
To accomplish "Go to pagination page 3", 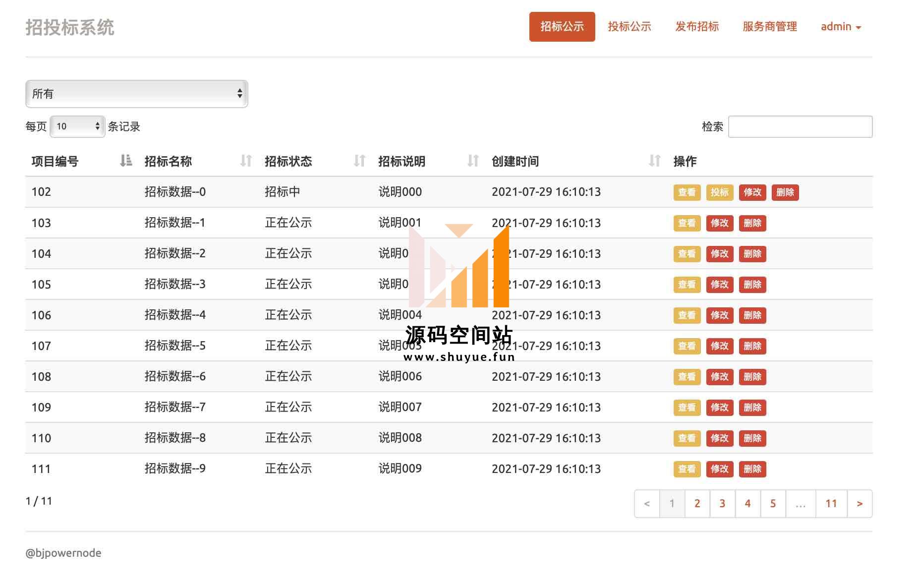I will point(723,504).
